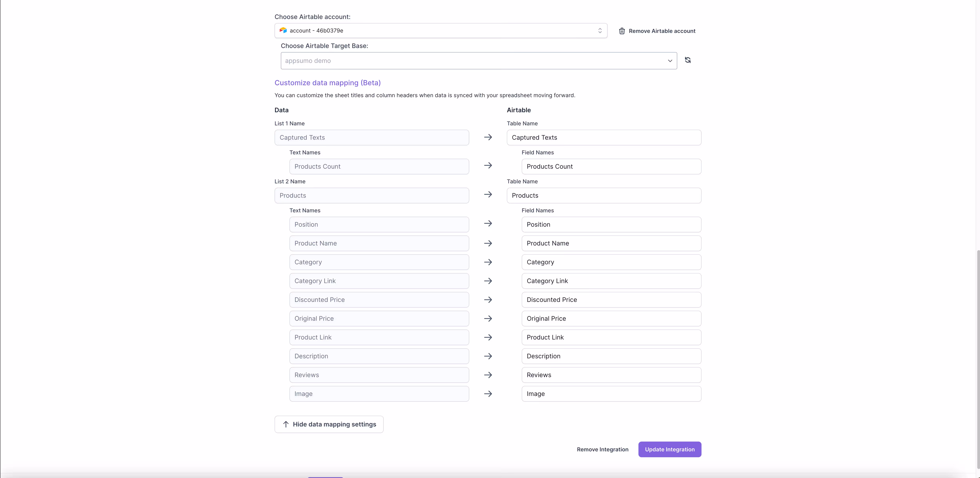Click Update Integration button
This screenshot has height=478, width=980.
click(670, 449)
